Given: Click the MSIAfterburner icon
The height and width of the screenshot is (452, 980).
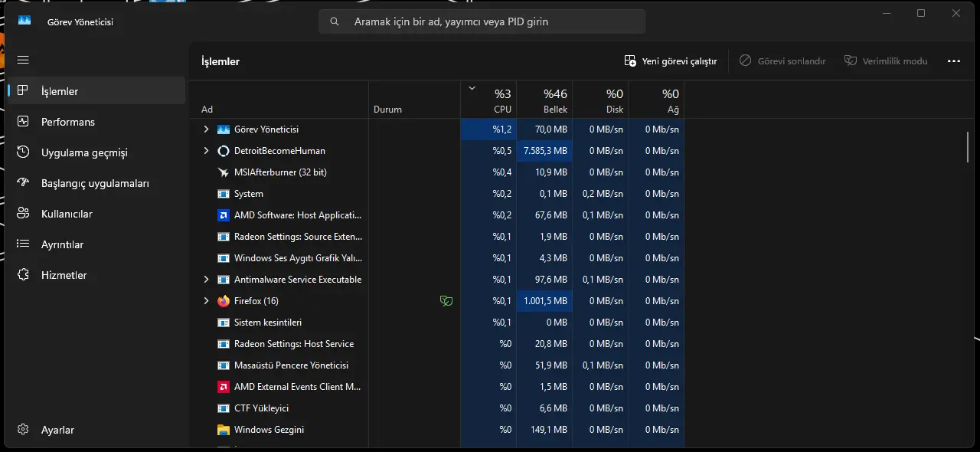Looking at the screenshot, I should click(x=224, y=172).
